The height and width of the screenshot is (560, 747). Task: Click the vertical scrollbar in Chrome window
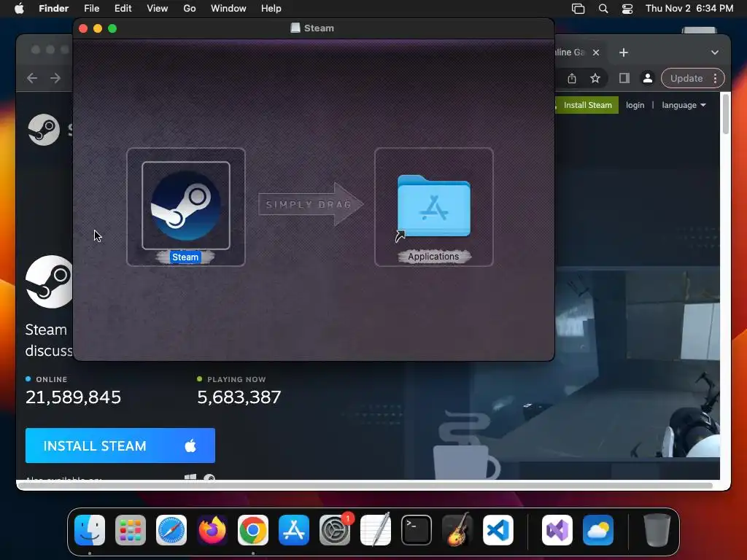click(x=726, y=114)
